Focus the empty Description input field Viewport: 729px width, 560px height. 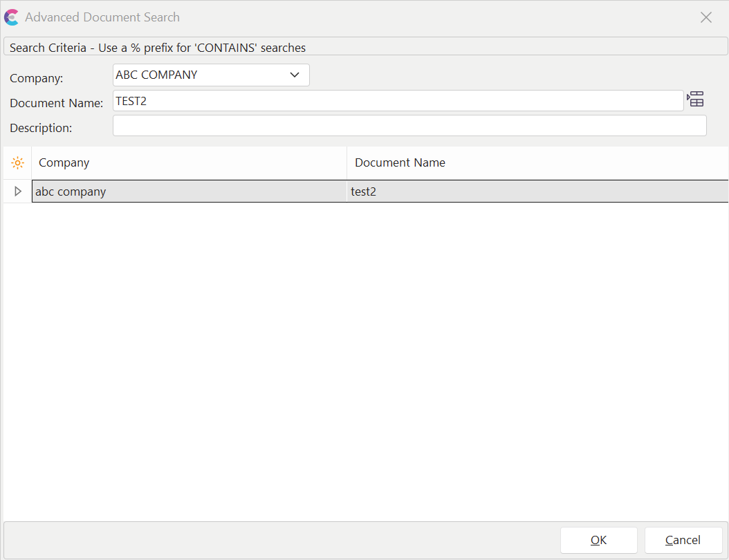click(409, 126)
